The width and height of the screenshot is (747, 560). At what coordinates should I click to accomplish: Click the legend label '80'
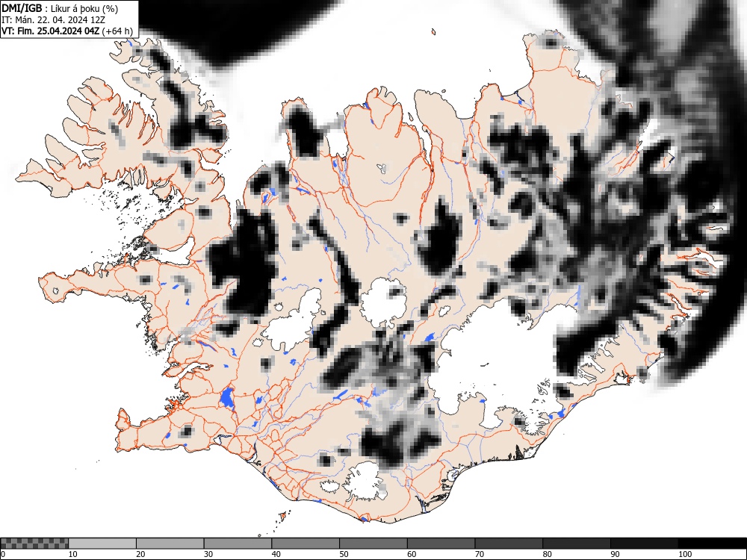tap(547, 554)
